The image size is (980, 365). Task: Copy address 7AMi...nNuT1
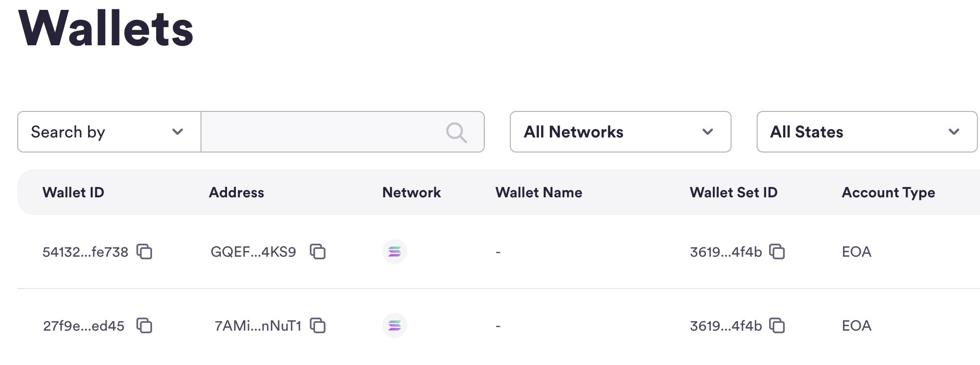click(318, 325)
